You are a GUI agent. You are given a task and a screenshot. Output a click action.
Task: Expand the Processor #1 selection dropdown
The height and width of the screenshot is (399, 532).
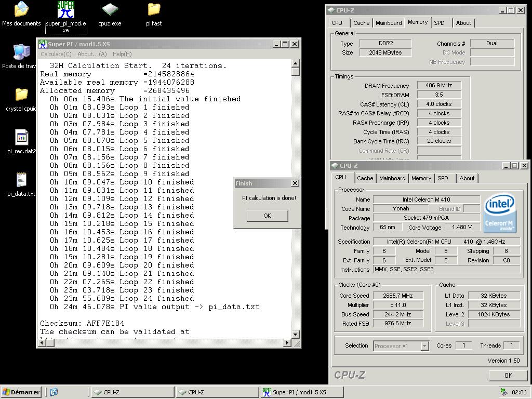(424, 345)
